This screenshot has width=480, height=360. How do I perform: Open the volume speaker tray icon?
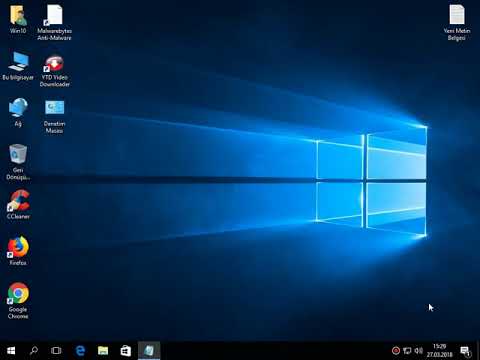(419, 351)
